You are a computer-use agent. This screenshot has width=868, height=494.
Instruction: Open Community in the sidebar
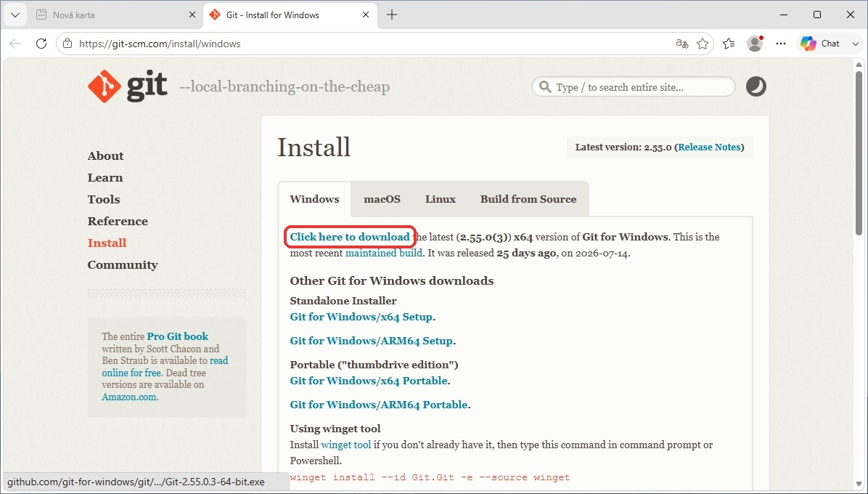tap(123, 264)
